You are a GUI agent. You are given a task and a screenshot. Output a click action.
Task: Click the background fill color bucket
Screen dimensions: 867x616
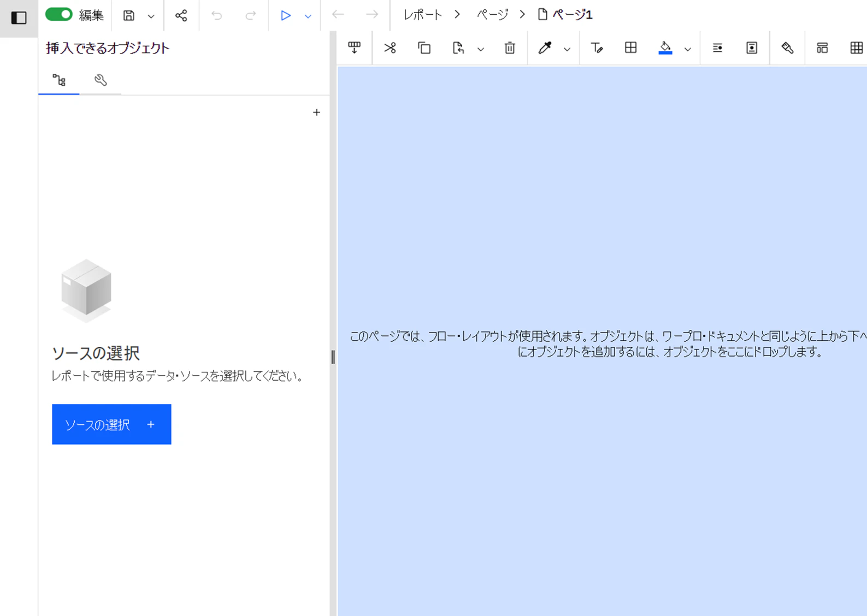pos(665,48)
